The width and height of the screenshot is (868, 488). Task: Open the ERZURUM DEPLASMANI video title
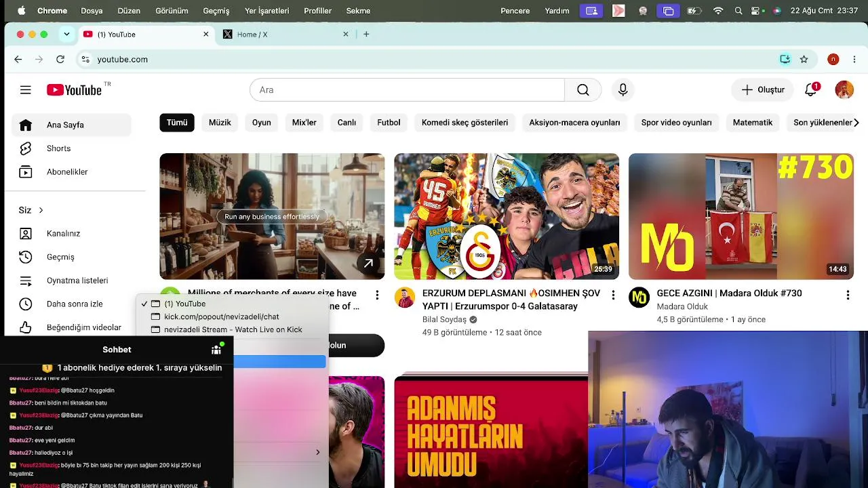click(x=511, y=300)
